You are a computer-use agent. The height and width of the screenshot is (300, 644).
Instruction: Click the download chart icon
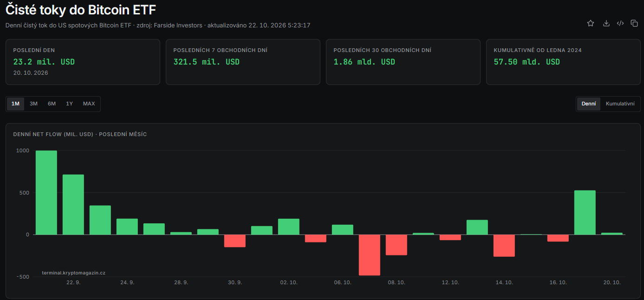coord(606,23)
